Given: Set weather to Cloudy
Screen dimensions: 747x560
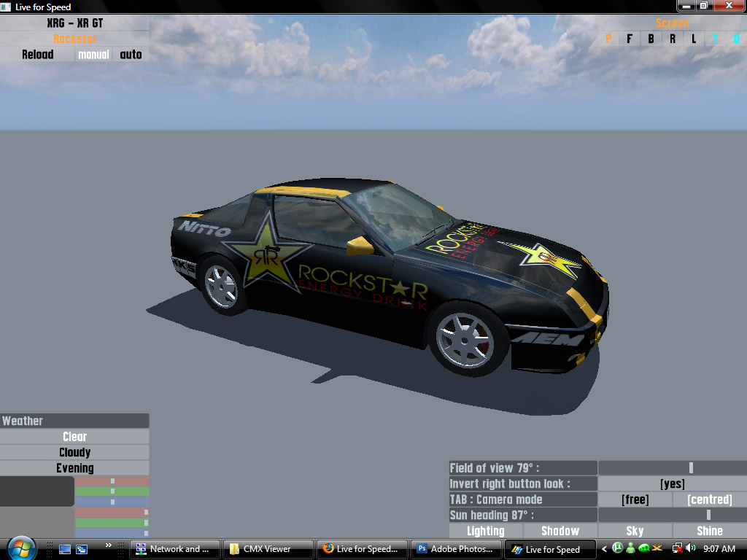Looking at the screenshot, I should pyautogui.click(x=75, y=452).
